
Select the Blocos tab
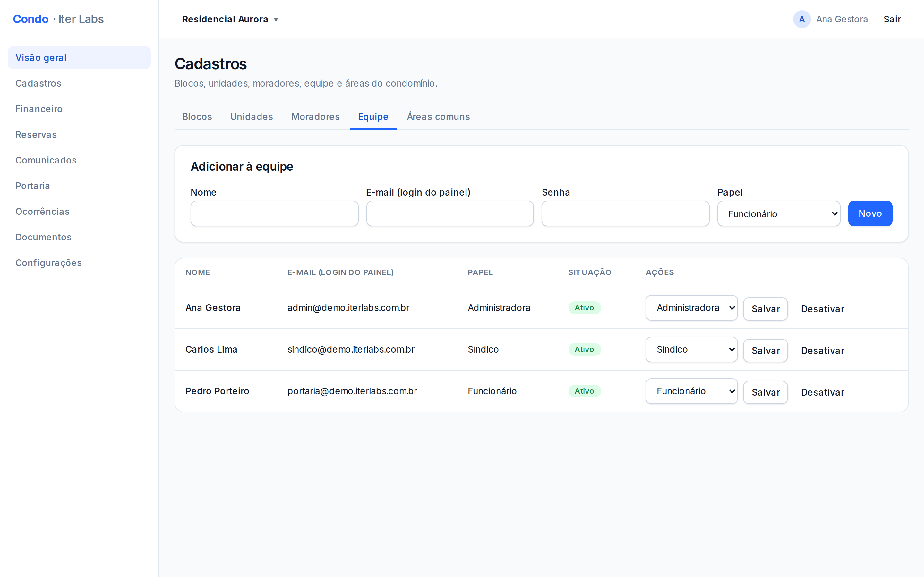197,116
